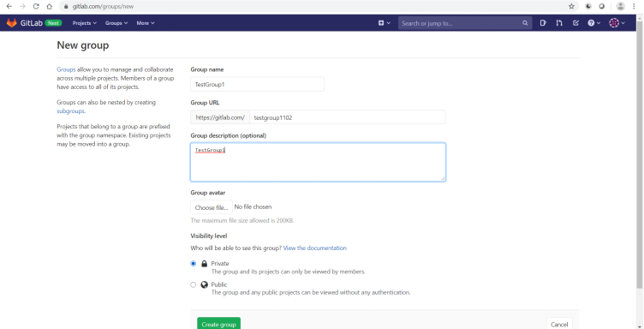Image resolution: width=644 pixels, height=329 pixels.
Task: Focus the Group name input field
Action: pyautogui.click(x=257, y=84)
